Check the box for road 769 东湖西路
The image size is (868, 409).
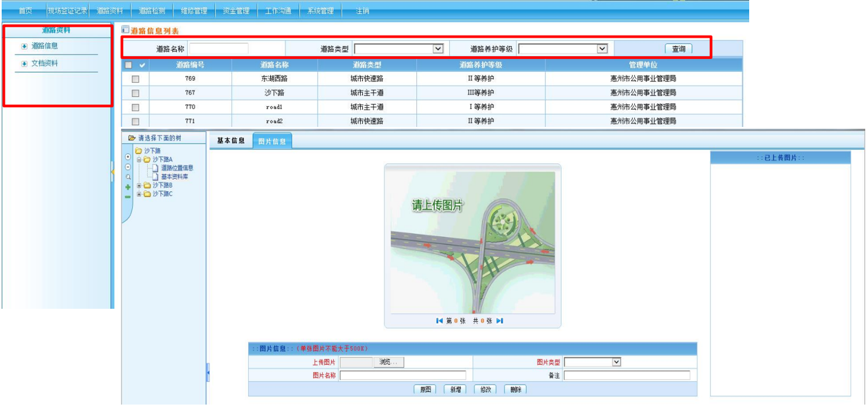[x=135, y=79]
